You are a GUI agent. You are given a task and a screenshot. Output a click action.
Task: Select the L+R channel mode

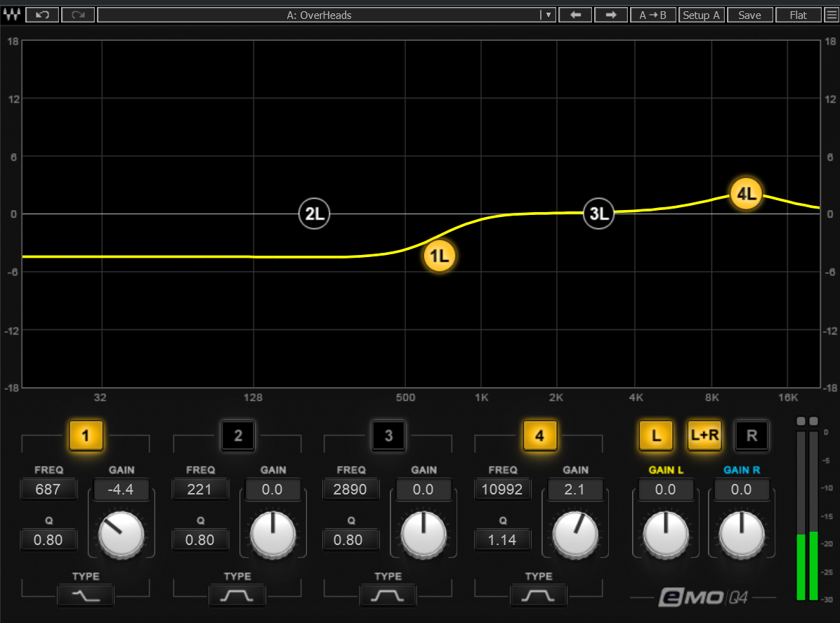coord(704,436)
